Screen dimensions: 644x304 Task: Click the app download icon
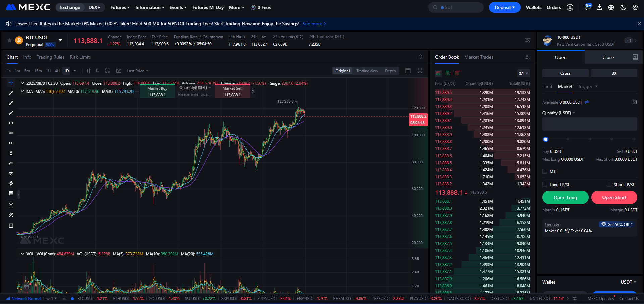(x=599, y=7)
